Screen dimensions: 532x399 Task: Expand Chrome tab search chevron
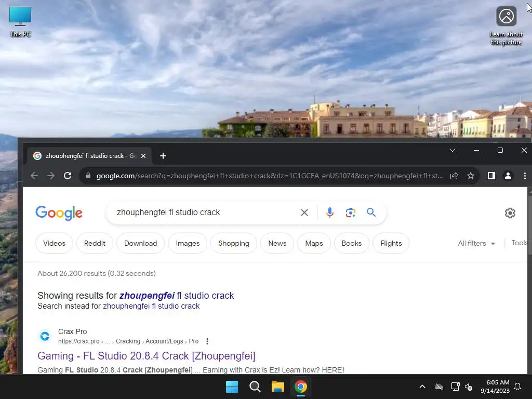453,150
